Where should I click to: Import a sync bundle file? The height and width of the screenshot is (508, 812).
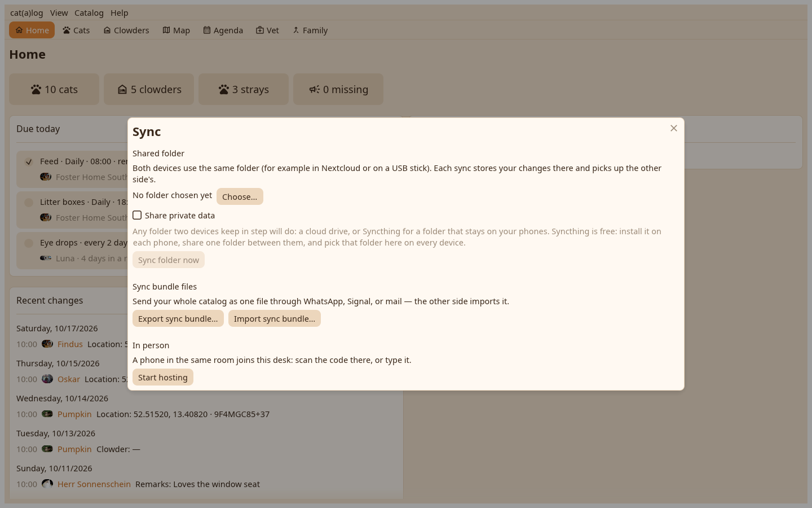tap(275, 318)
